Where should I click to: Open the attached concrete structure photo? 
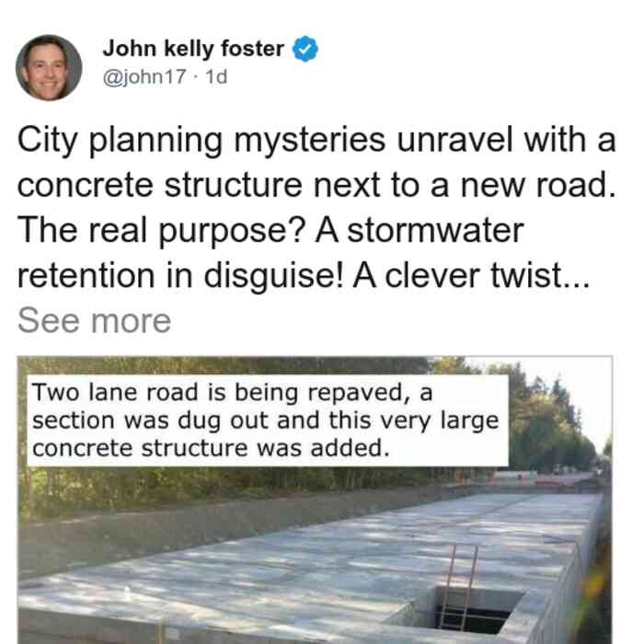pyautogui.click(x=315, y=500)
